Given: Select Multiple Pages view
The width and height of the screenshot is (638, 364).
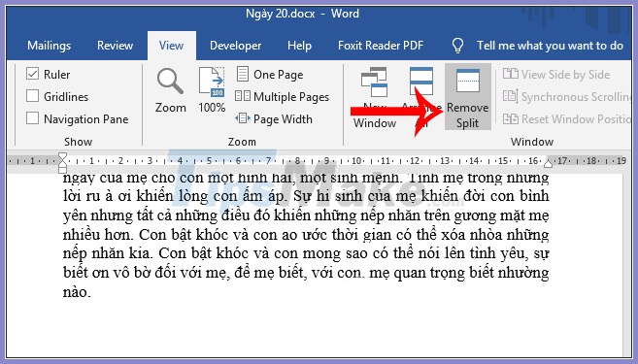Looking at the screenshot, I should coord(282,97).
